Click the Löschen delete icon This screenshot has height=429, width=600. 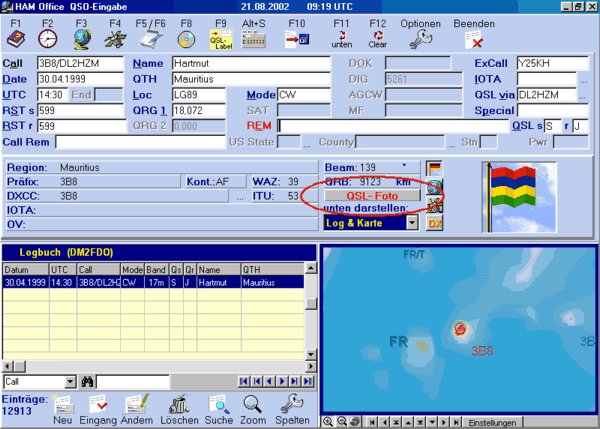(179, 405)
